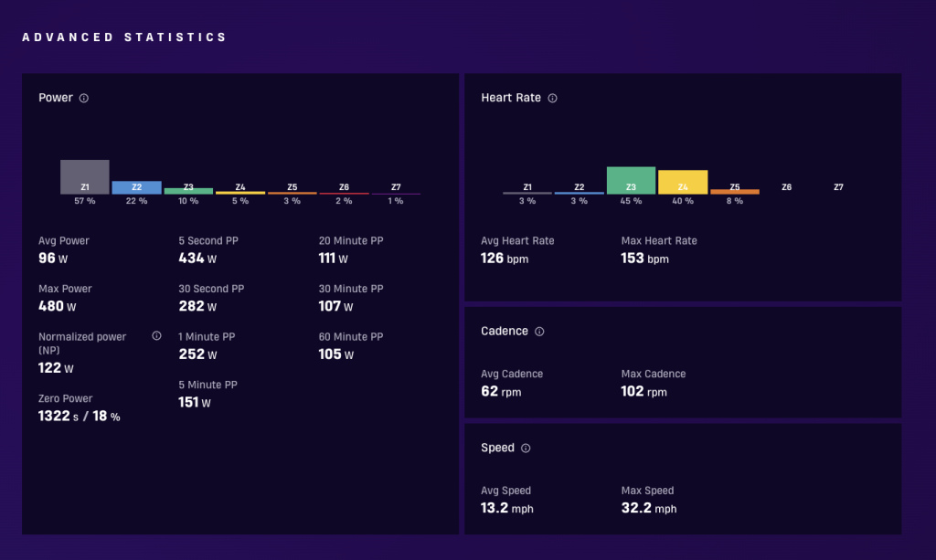Click the Avg Heart Rate label
The image size is (936, 560).
pyautogui.click(x=517, y=241)
